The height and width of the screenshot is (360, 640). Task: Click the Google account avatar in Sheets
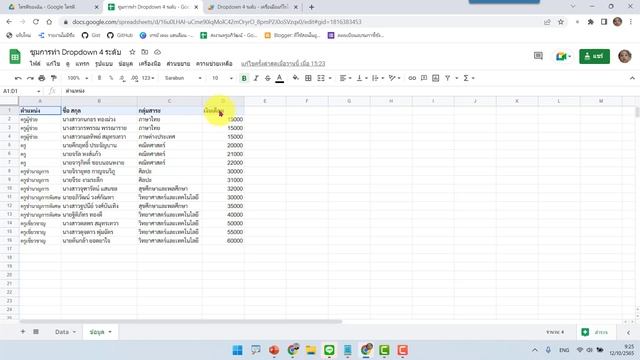point(625,56)
